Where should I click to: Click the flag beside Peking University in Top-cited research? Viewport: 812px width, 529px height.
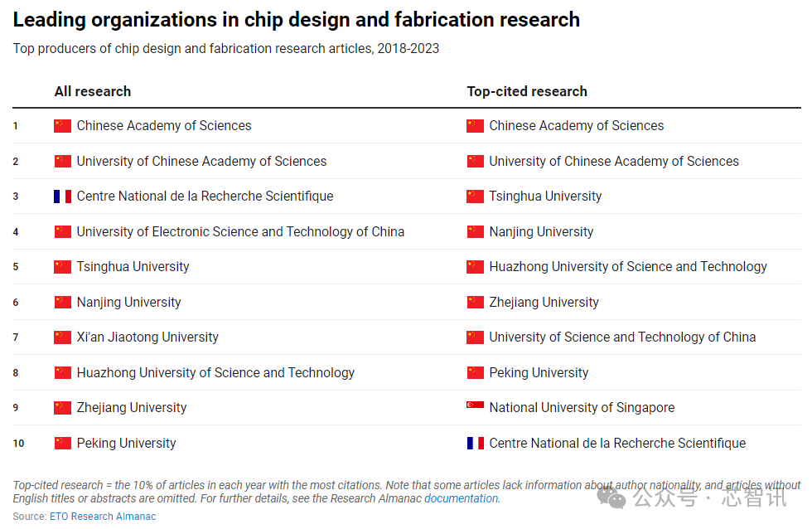475,372
